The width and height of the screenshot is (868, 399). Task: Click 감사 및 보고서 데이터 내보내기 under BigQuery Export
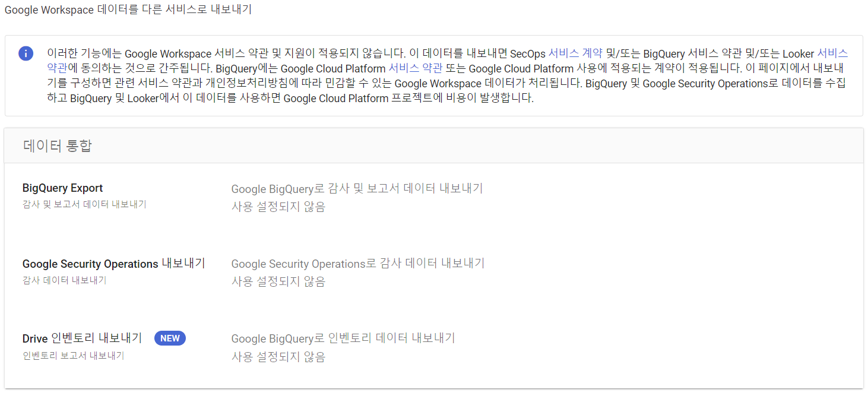[84, 204]
